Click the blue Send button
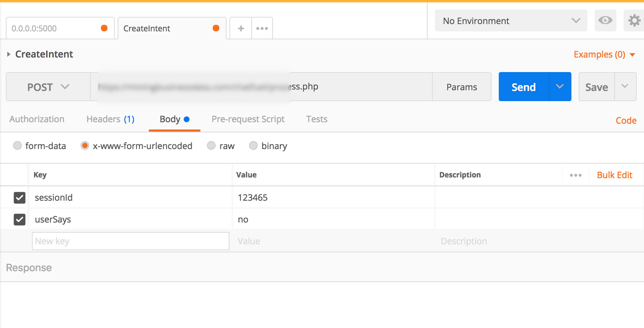 (x=524, y=87)
